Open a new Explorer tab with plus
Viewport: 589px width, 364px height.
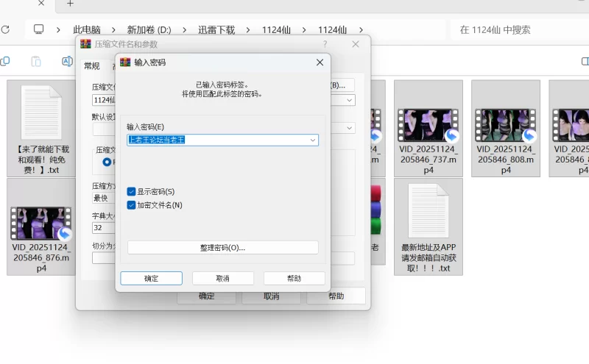(x=70, y=4)
